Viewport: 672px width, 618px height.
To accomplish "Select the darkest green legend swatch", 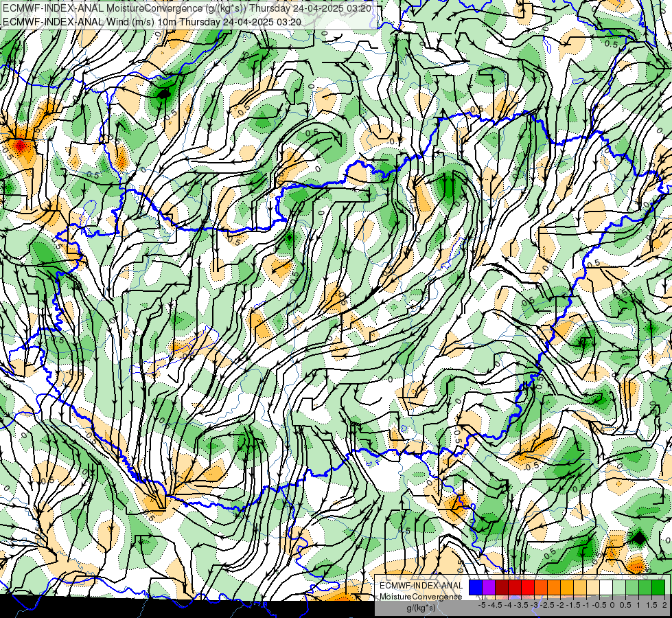I will tap(658, 588).
